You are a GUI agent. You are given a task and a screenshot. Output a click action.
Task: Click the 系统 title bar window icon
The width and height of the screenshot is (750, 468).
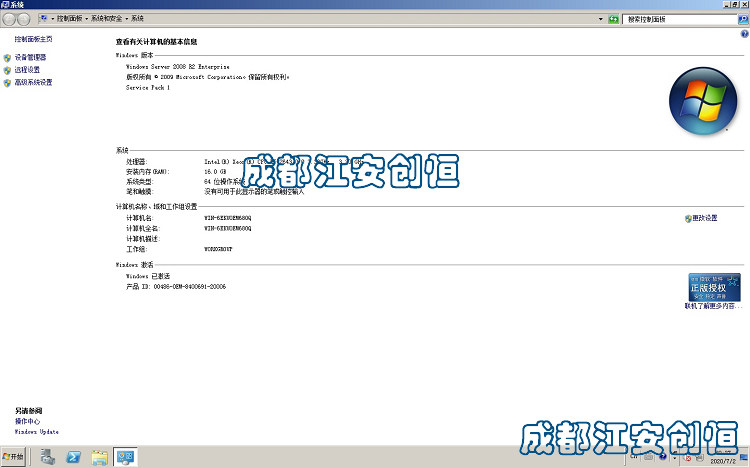point(5,4)
